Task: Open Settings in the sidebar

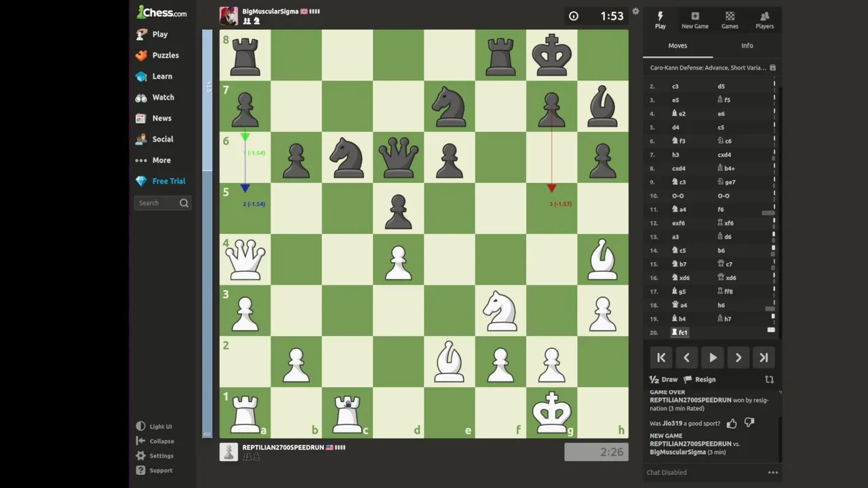Action: (155, 455)
